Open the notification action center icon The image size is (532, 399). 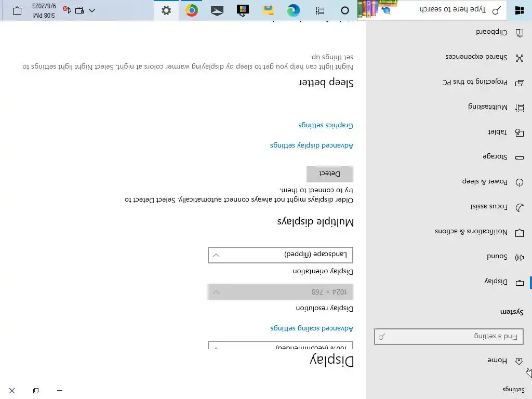coord(17,10)
